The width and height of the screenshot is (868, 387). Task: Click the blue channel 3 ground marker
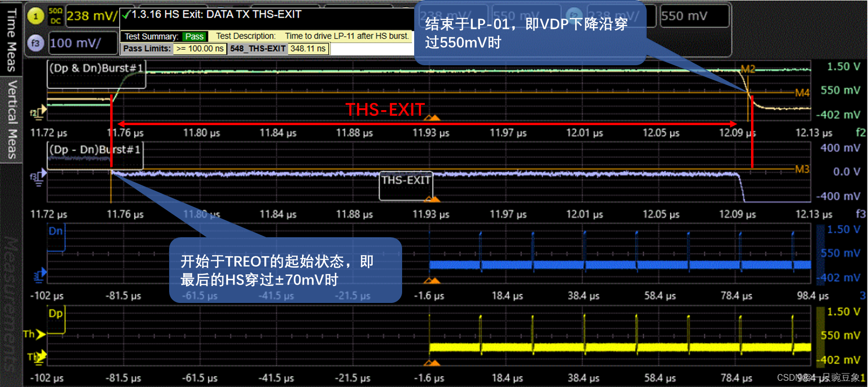point(40,275)
